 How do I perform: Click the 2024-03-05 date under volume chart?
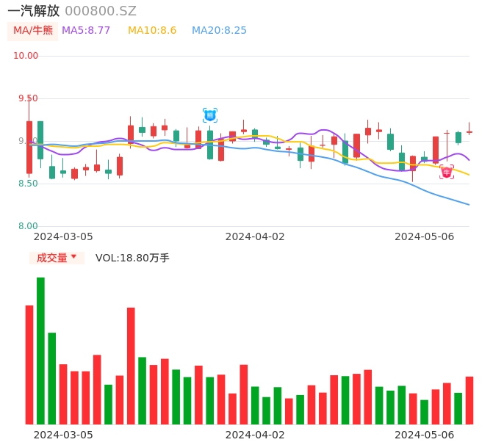click(63, 435)
